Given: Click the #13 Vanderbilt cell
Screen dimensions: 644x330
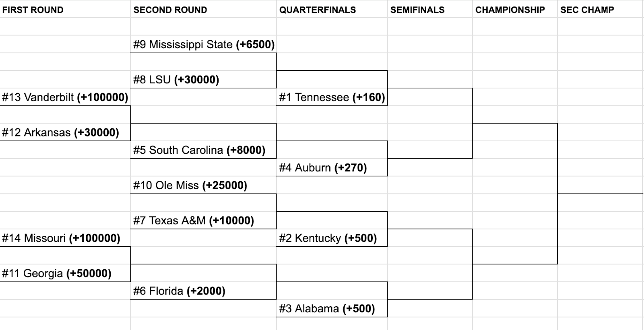Looking at the screenshot, I should [x=65, y=97].
